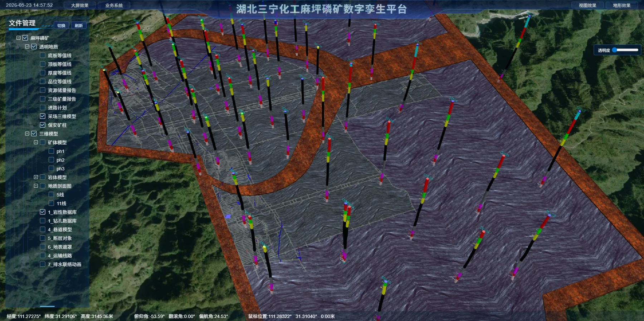Viewport: 644px width, 321px height.
Task: Select the 三级矿量报告 tree label
Action: [62, 99]
